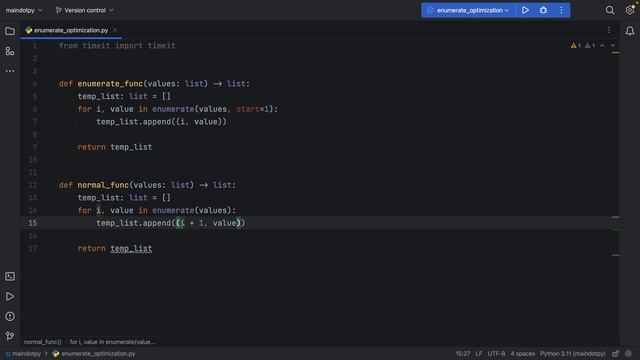
Task: Open line:column 15:27 go-to dialog
Action: click(x=463, y=353)
